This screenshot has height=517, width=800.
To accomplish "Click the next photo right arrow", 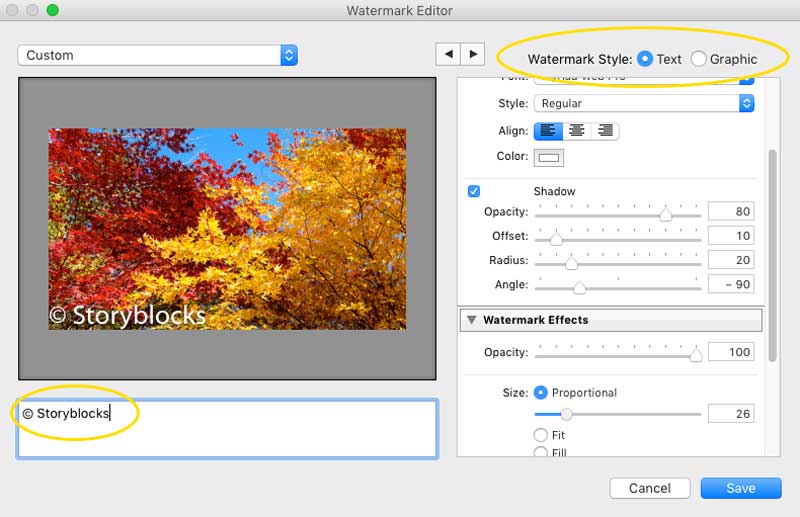I will click(x=472, y=54).
